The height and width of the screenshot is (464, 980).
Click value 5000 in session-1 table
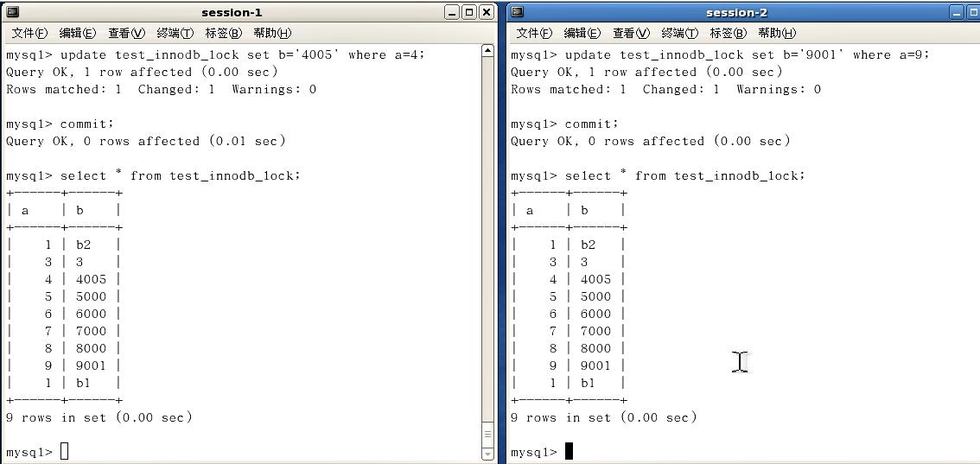(x=92, y=296)
